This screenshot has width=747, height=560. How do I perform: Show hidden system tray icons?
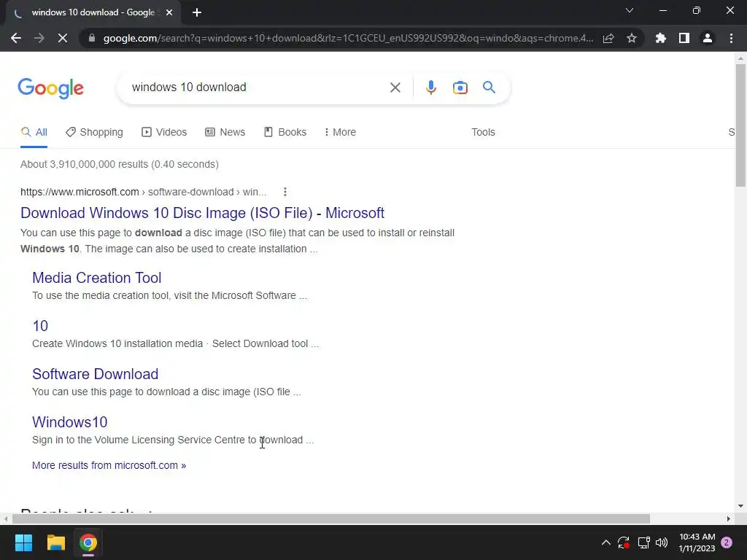pos(606,542)
